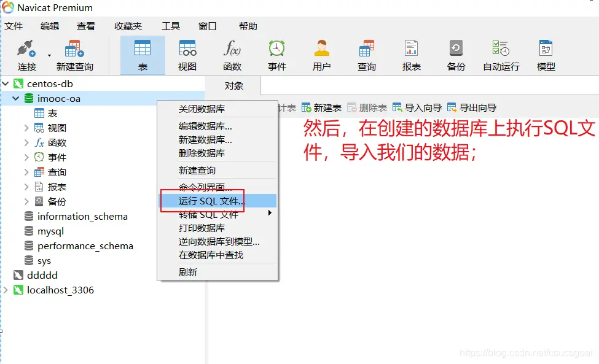Image resolution: width=599 pixels, height=364 pixels.
Task: Select the imooc-oa database
Action: click(x=59, y=98)
